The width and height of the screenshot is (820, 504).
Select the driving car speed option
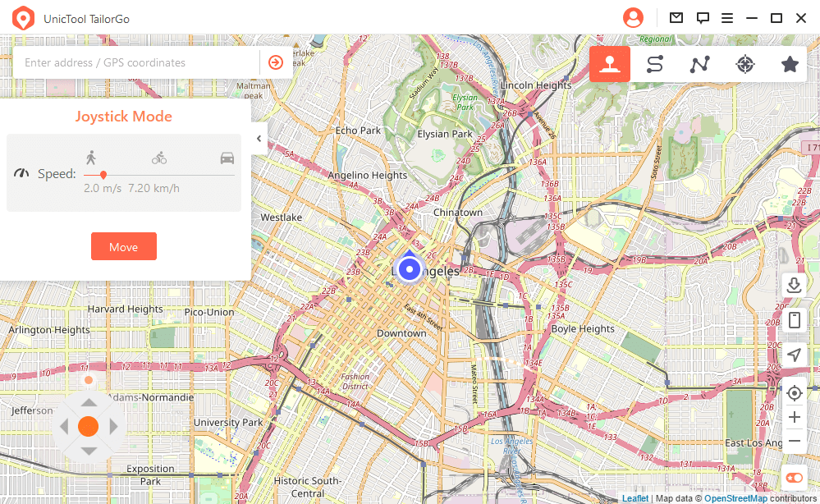click(x=227, y=158)
